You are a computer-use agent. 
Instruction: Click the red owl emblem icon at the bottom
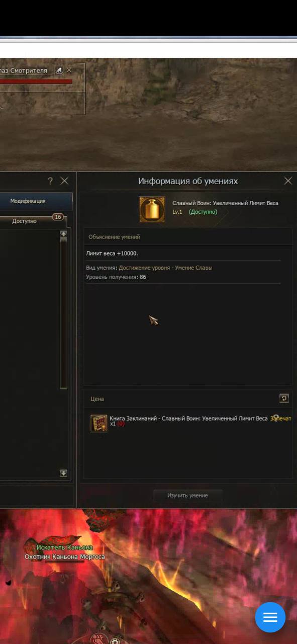96,640
